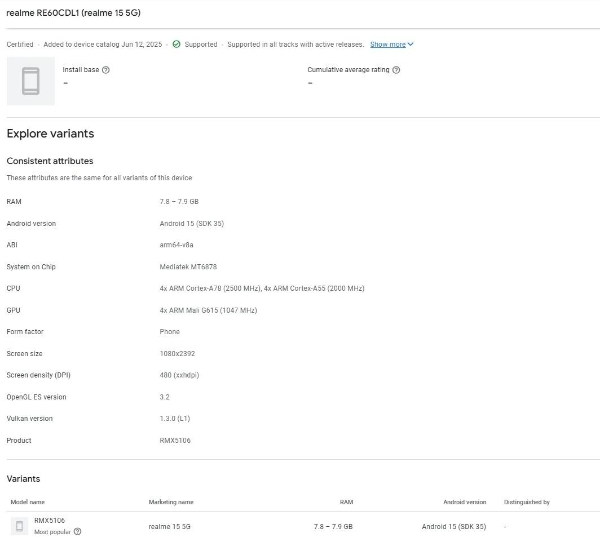Click the chevron next to Show more
Viewport: 600px width, 542px height.
(411, 44)
